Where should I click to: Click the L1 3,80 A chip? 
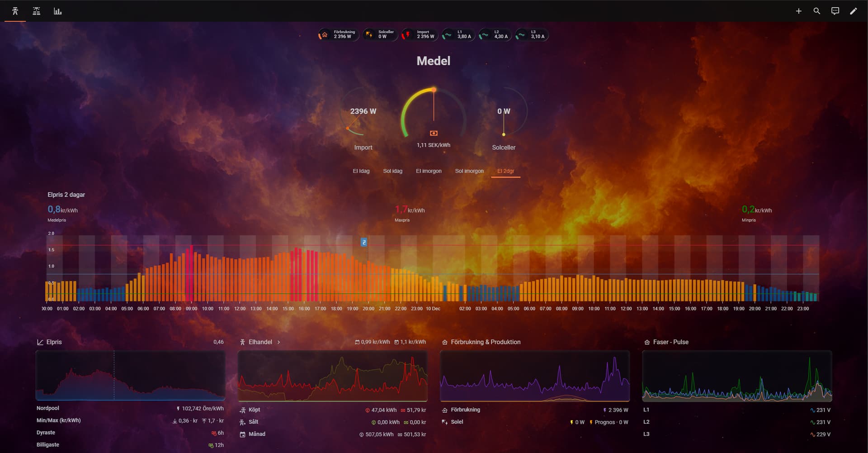[x=458, y=34]
